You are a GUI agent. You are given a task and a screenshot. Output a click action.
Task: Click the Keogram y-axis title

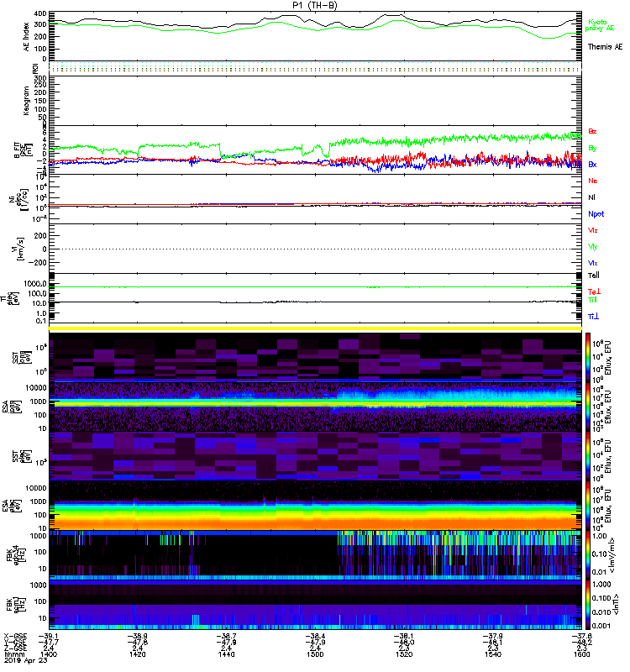(x=26, y=100)
